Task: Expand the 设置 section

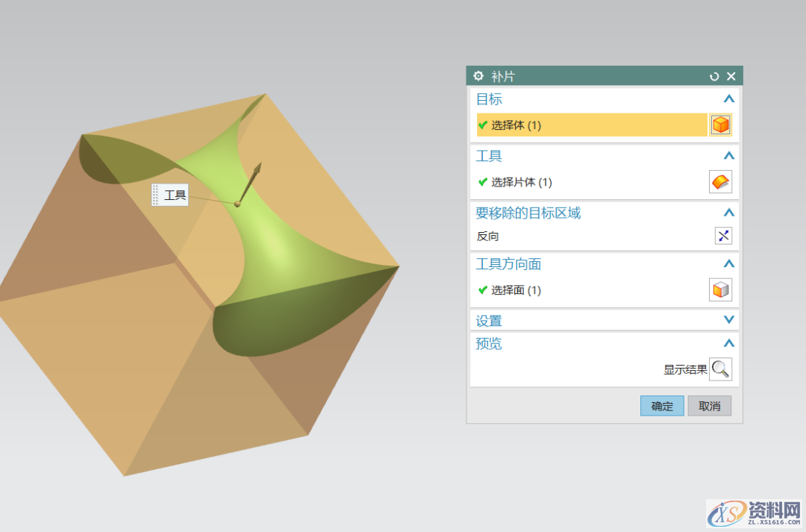Action: pyautogui.click(x=729, y=320)
